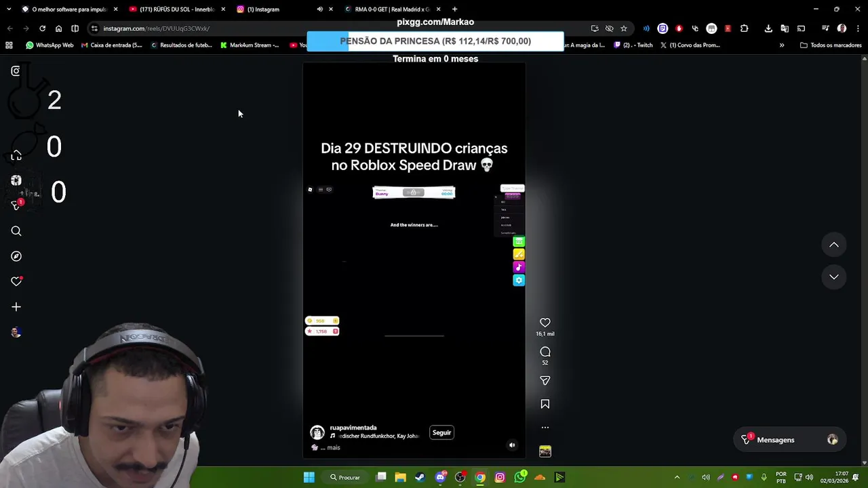This screenshot has height=488, width=868.
Task: Share the reel using the paper-plane icon
Action: (545, 381)
